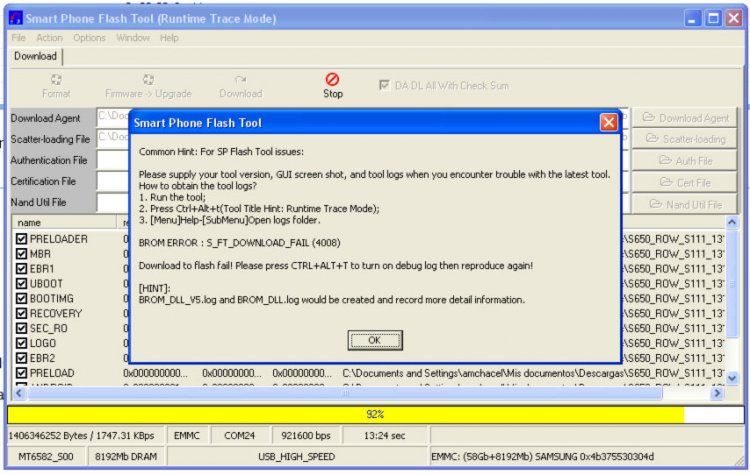Click the Scatter-loading File label
This screenshot has height=475, width=750.
pos(50,139)
